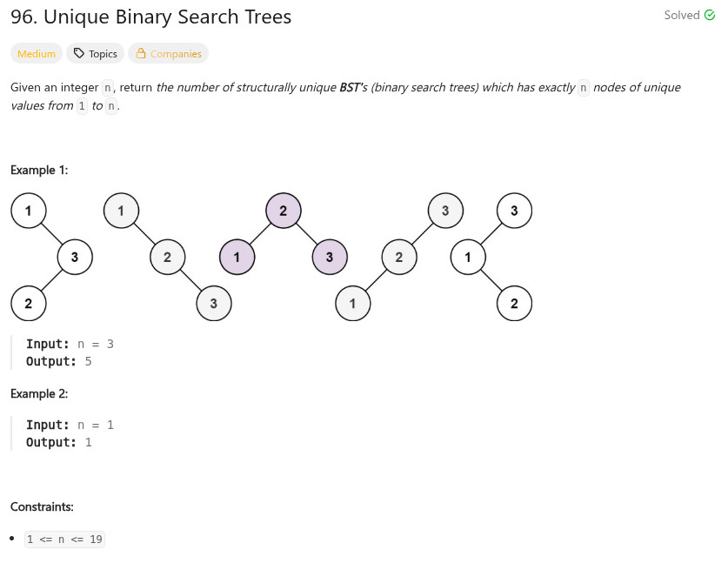Select the purple node labeled 3
This screenshot has width=728, height=570.
click(330, 257)
